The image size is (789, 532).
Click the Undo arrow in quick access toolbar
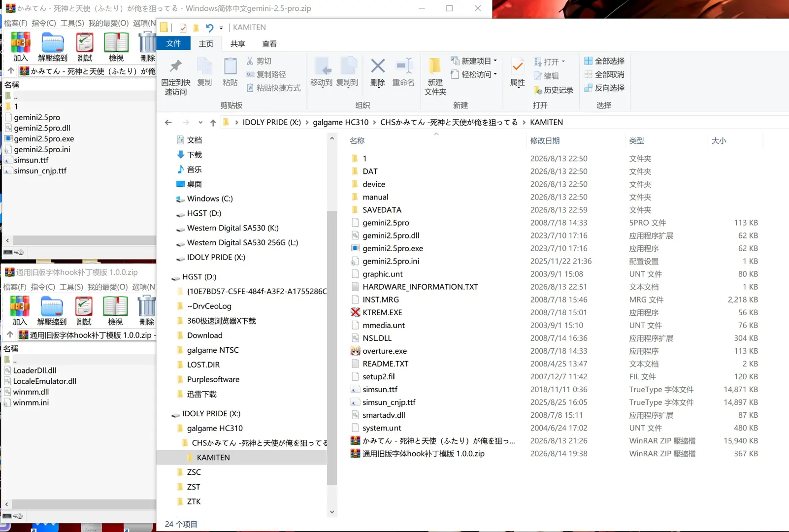coord(209,28)
